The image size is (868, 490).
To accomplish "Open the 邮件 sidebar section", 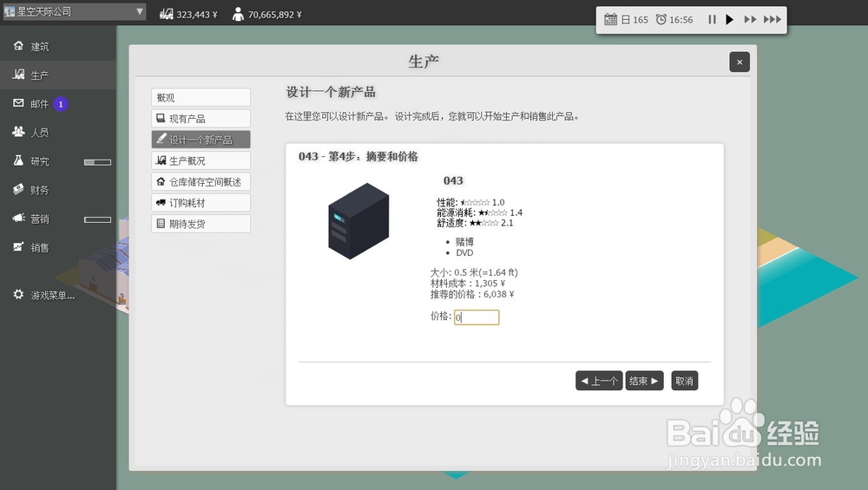I will 58,104.
